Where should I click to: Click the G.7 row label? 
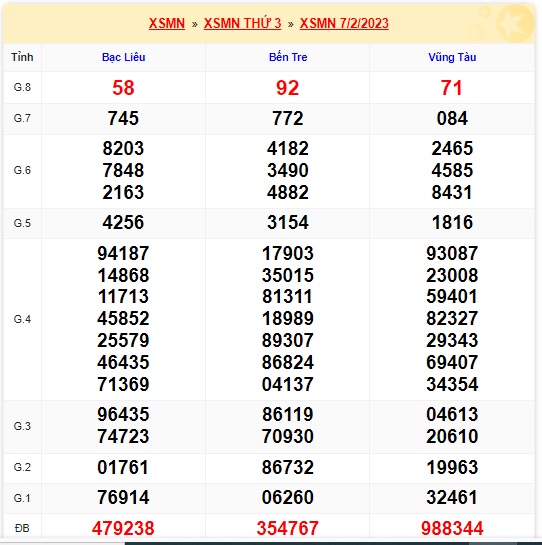(x=22, y=119)
